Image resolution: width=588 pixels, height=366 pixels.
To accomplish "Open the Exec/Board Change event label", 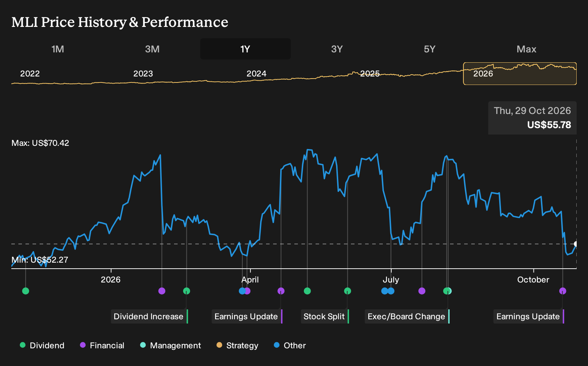I will point(407,316).
